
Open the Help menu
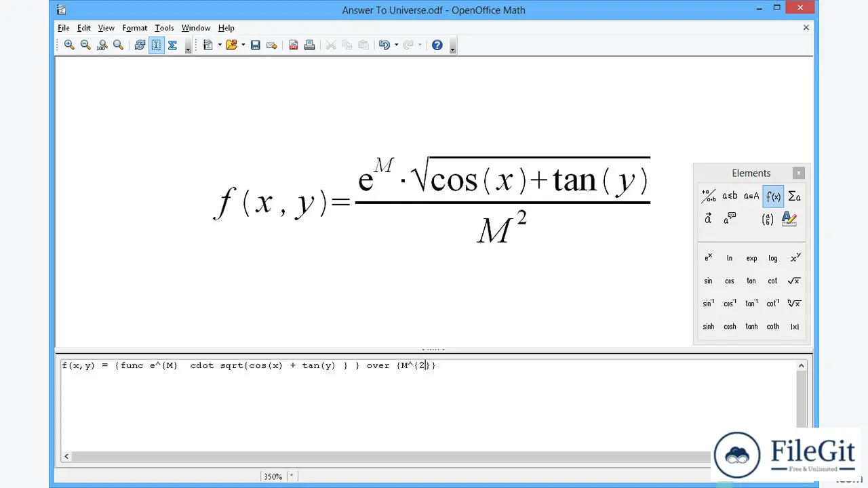point(226,28)
